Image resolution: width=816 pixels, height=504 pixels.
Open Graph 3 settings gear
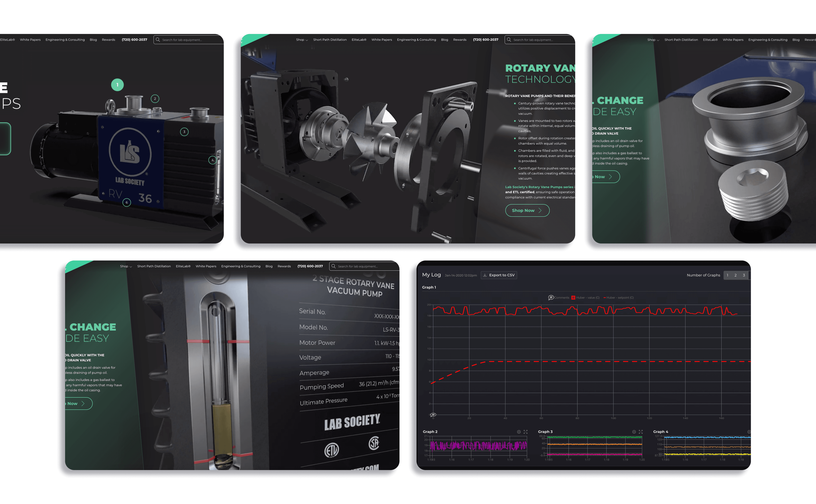coord(634,432)
